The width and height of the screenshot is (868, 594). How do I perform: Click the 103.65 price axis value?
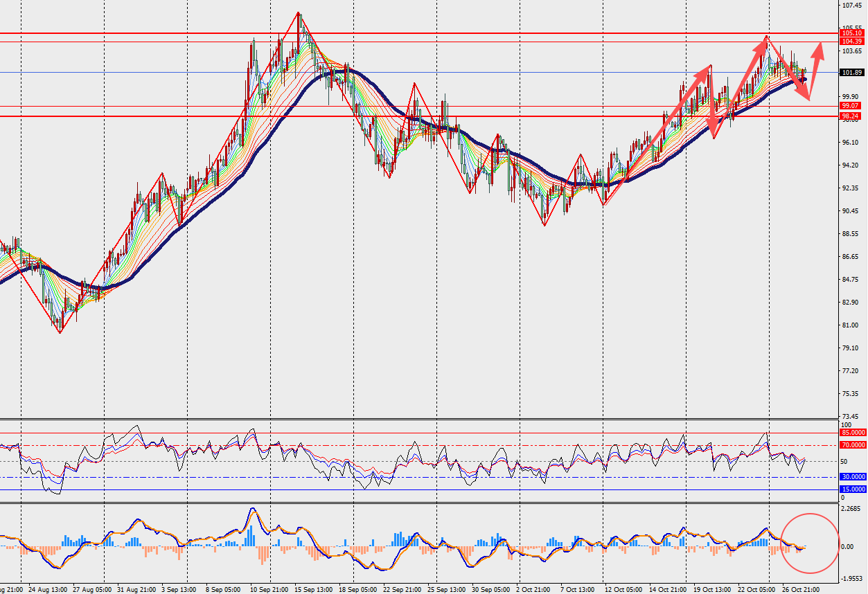pyautogui.click(x=851, y=51)
